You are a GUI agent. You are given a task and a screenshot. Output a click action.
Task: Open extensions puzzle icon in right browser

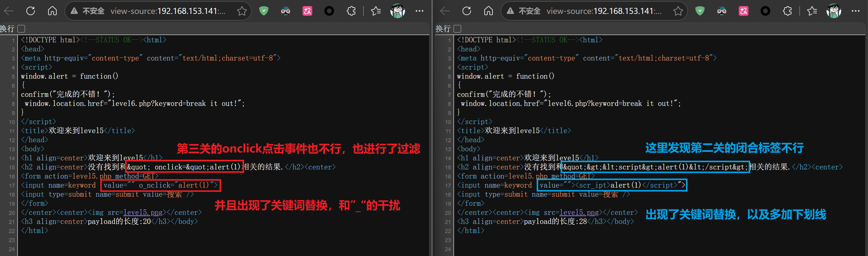click(x=787, y=11)
